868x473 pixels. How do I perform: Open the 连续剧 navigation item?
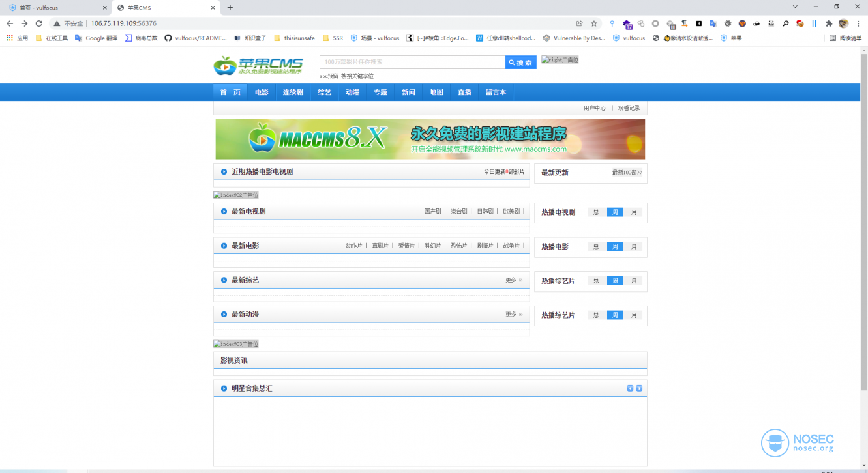click(x=293, y=93)
